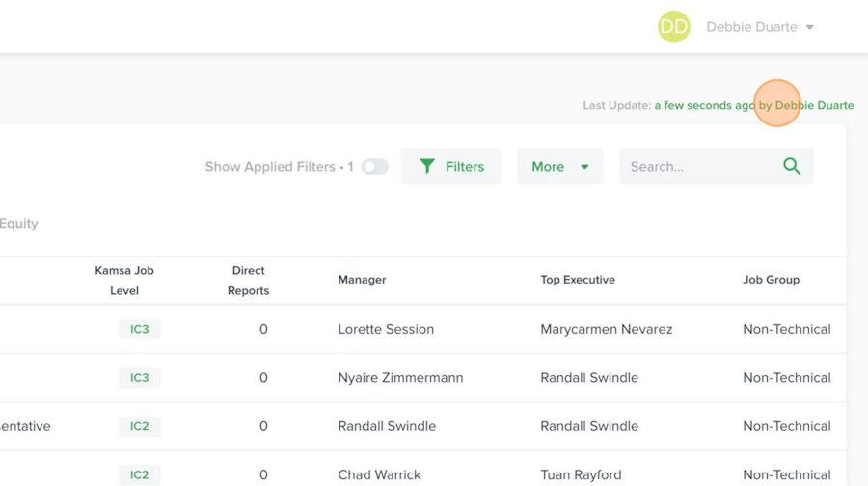Image resolution: width=868 pixels, height=486 pixels.
Task: Click the funnel filter icon
Action: tap(427, 167)
